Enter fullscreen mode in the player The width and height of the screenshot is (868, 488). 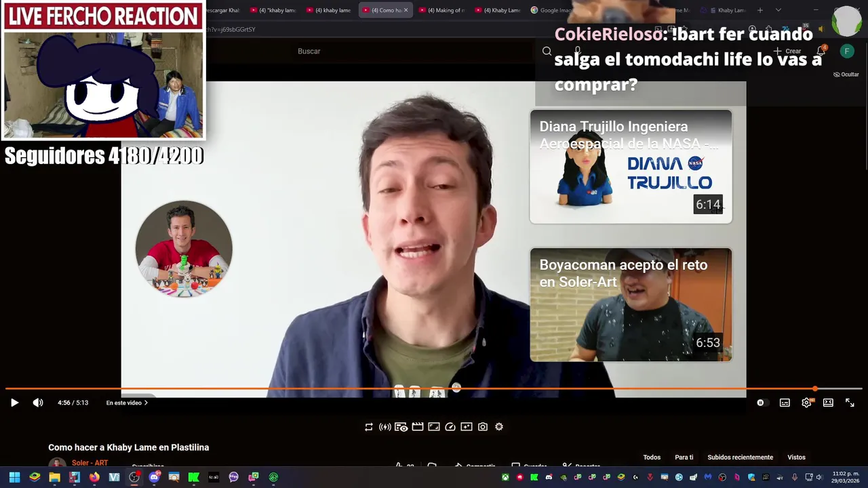click(x=850, y=403)
